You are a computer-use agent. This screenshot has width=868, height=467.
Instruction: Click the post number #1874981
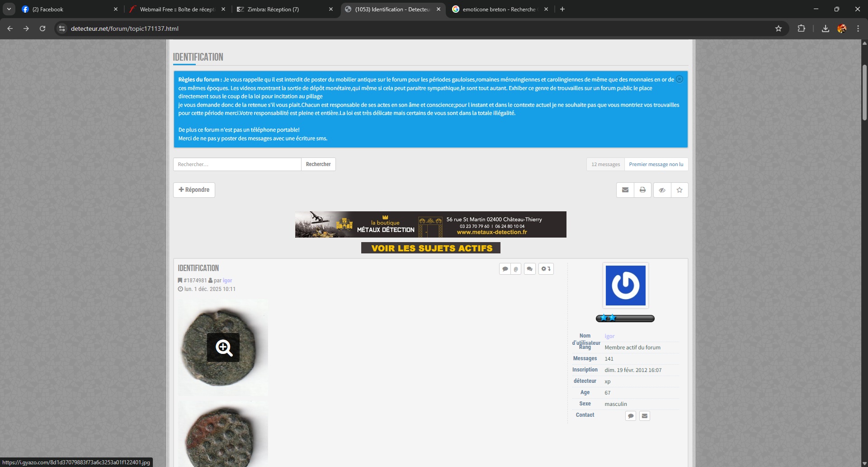(195, 281)
